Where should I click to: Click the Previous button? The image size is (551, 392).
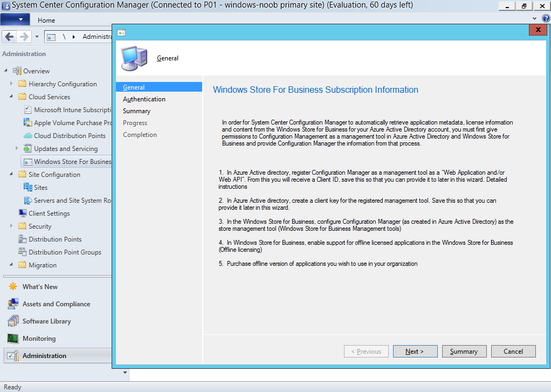pos(366,351)
